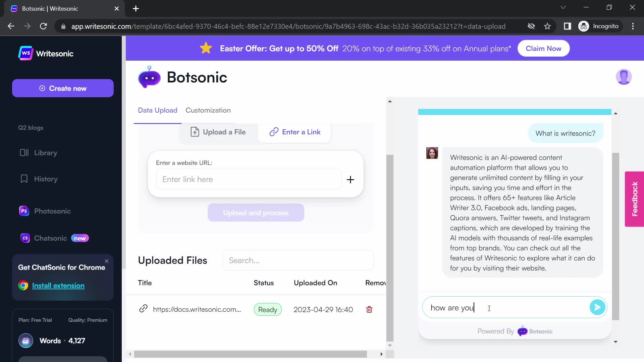The width and height of the screenshot is (644, 362).
Task: Click the Library books icon
Action: 24,153
